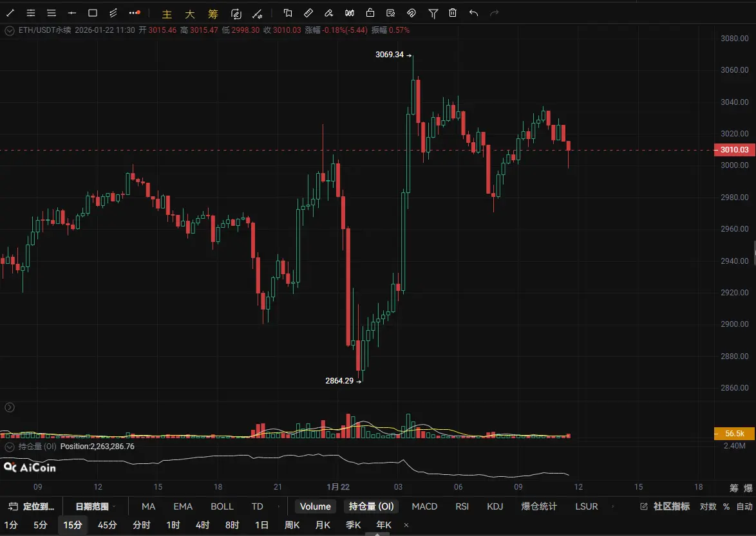756x536 pixels.
Task: Click the magnet line-snap tool icon
Action: click(258, 14)
